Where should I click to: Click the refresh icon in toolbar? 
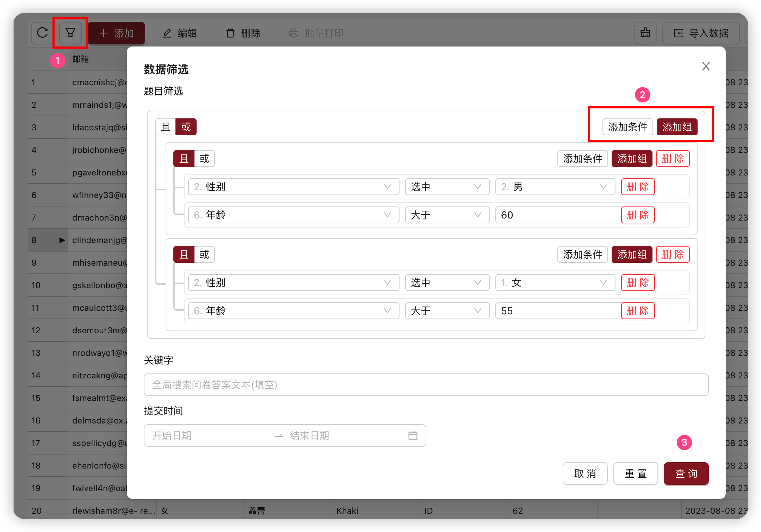coord(42,33)
